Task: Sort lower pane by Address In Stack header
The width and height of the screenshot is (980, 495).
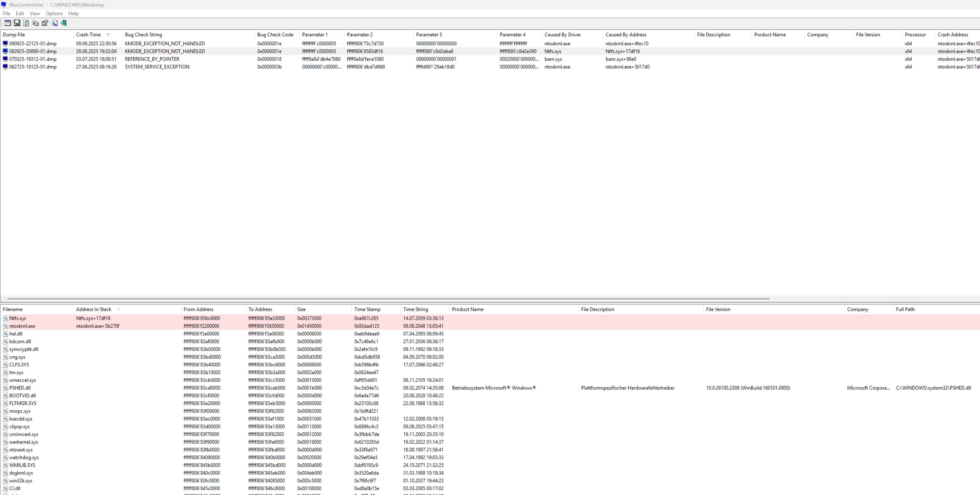Action: coord(94,309)
